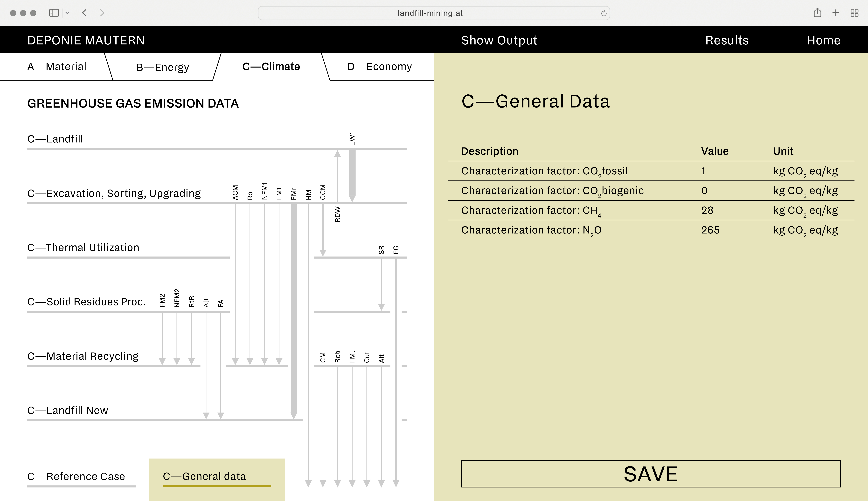Select the FM2 flow label

(162, 300)
